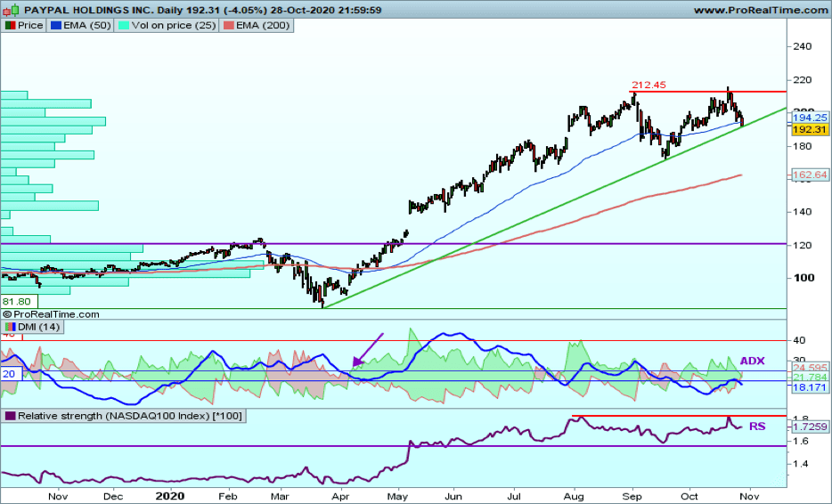Screen dimensions: 832x504
Task: Open Relative strength (NASDAQ100 Index) label
Action: tap(130, 416)
